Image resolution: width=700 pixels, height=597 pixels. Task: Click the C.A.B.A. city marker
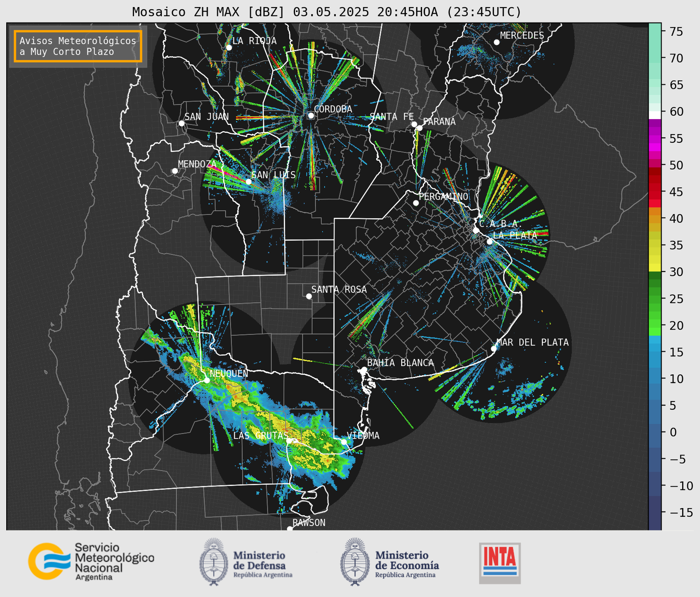tap(476, 230)
